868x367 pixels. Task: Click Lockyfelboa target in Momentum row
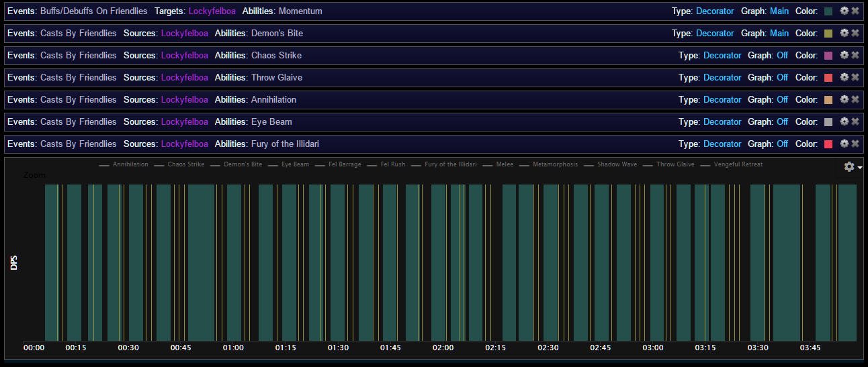tap(212, 11)
